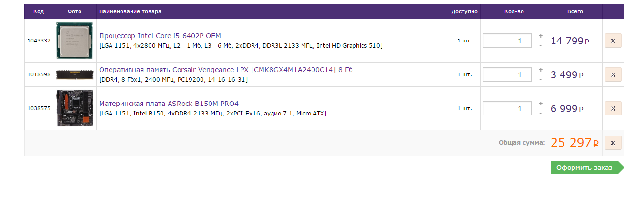The image size is (644, 199).
Task: Increase quantity of Intel Core i5-6402P
Action: tap(540, 36)
